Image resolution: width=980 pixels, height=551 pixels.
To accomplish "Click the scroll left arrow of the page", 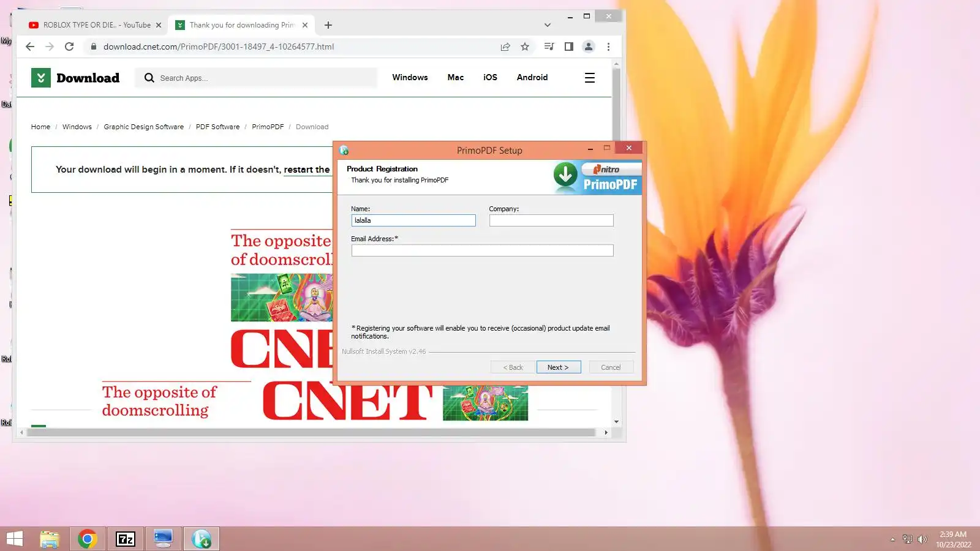I will 21,432.
